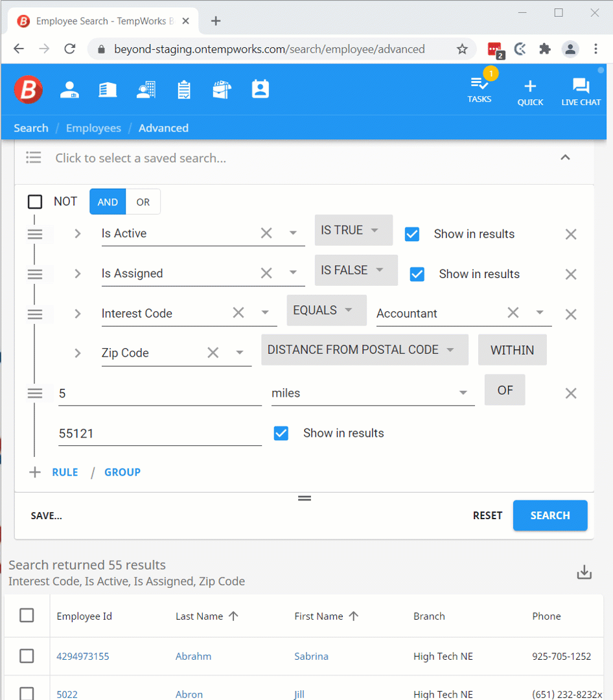Click the 55121 postal code field
613x700 pixels.
159,433
